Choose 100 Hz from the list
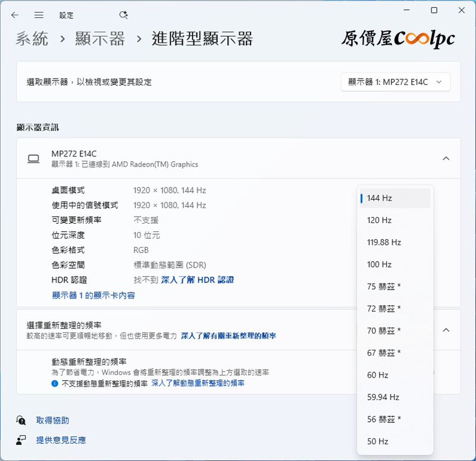The width and height of the screenshot is (476, 461). (379, 265)
